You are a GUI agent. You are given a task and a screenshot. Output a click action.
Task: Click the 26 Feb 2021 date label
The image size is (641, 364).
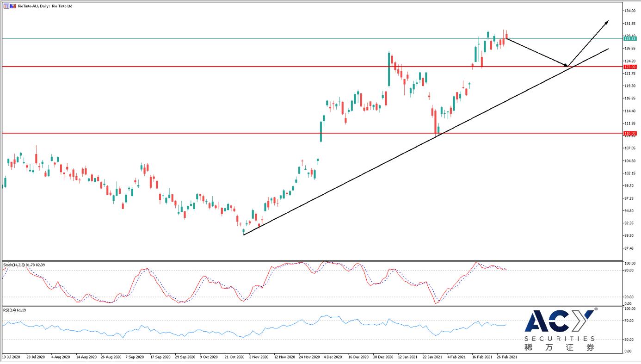click(x=508, y=357)
